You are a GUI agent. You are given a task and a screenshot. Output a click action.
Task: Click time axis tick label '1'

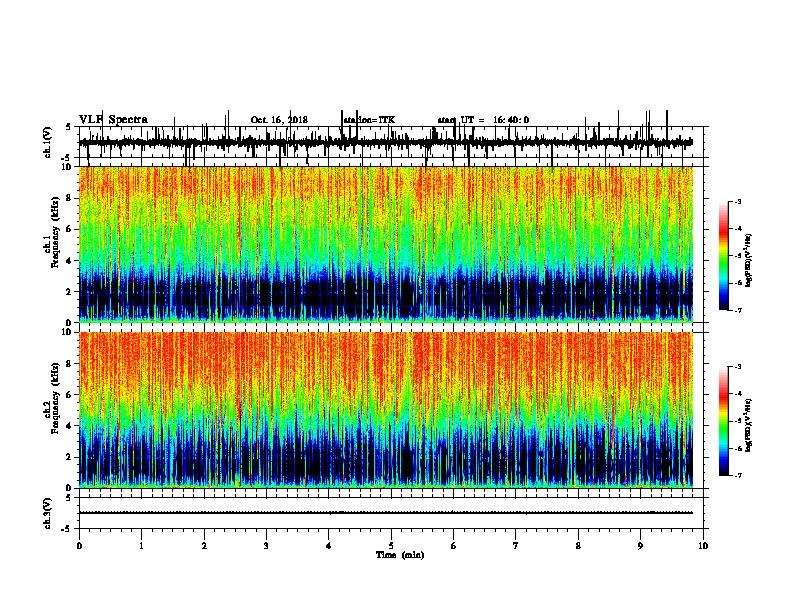(x=141, y=546)
